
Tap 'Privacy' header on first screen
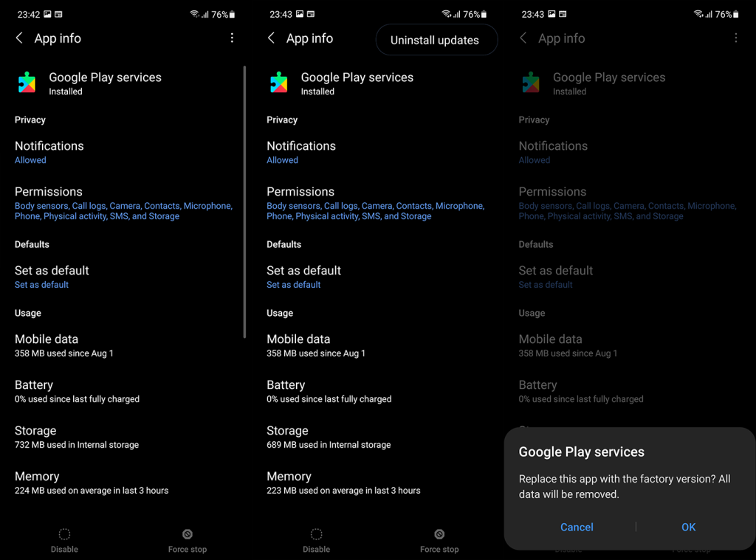pos(30,120)
